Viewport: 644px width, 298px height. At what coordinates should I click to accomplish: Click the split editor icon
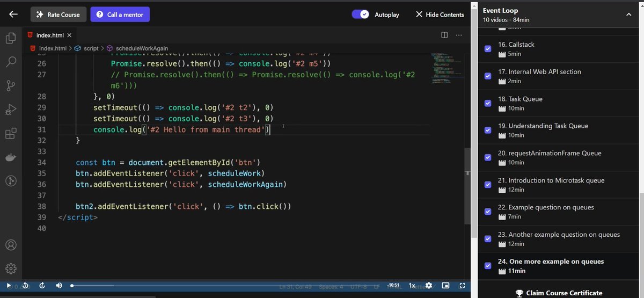point(444,35)
